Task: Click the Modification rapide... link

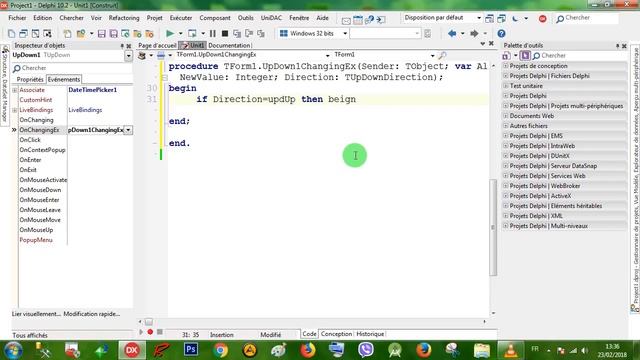Action: (x=92, y=314)
